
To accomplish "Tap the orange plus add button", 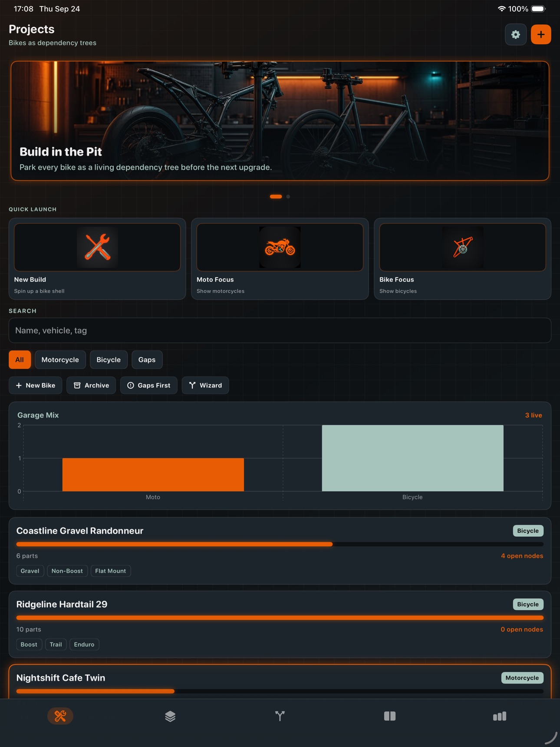I will pos(541,34).
